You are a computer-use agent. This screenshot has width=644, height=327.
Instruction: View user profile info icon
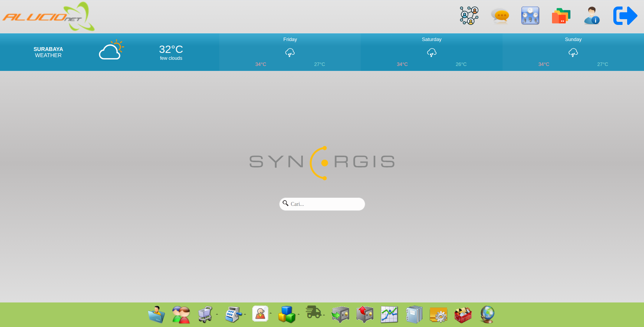(x=591, y=16)
